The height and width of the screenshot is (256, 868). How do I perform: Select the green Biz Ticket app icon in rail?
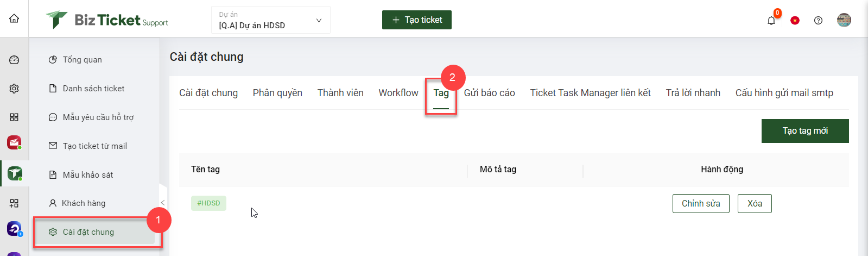click(15, 173)
